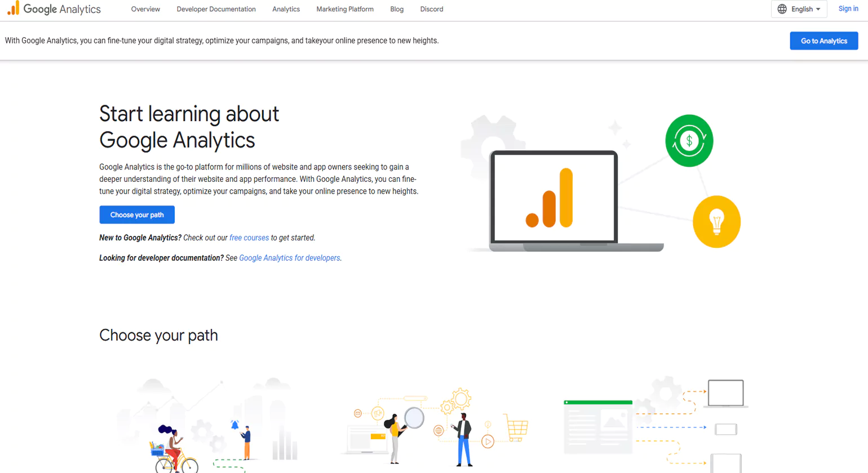Expand the language selector chevron

pyautogui.click(x=818, y=9)
